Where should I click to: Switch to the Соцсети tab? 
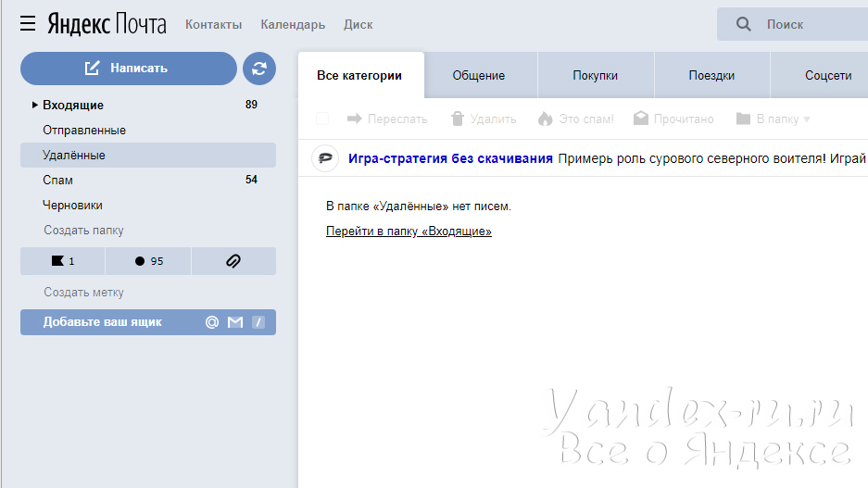coord(819,75)
